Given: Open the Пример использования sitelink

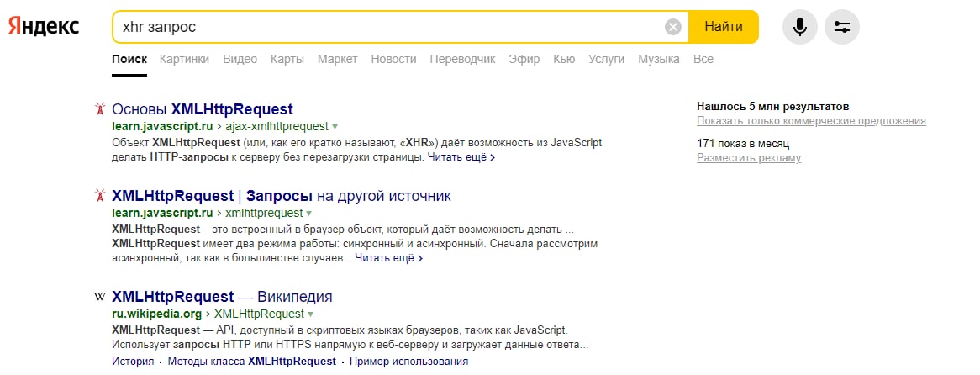Looking at the screenshot, I should point(408,362).
